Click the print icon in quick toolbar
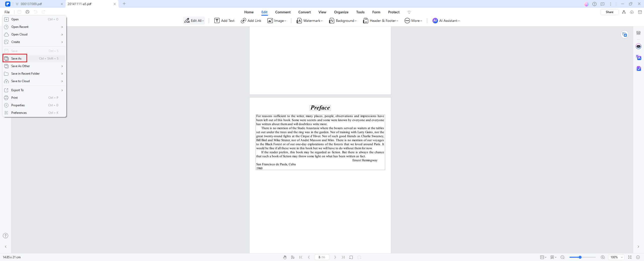644x261 pixels. pos(27,12)
